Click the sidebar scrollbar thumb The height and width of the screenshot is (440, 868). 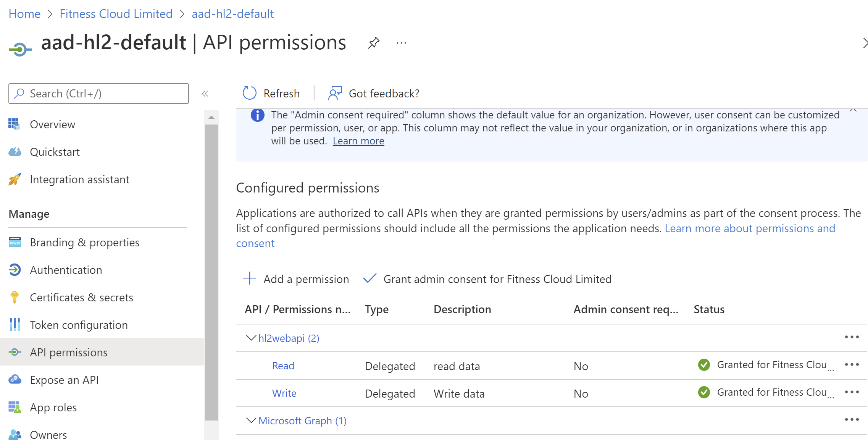point(211,272)
